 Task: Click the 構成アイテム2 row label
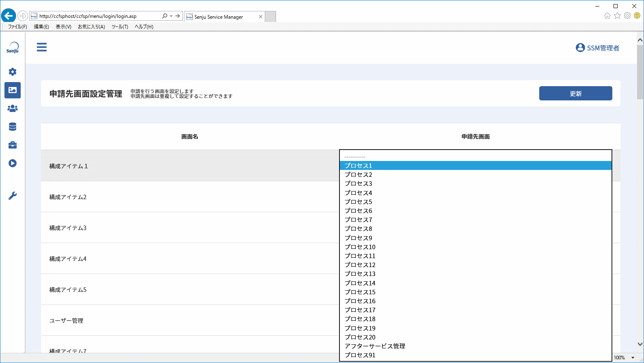click(x=68, y=197)
